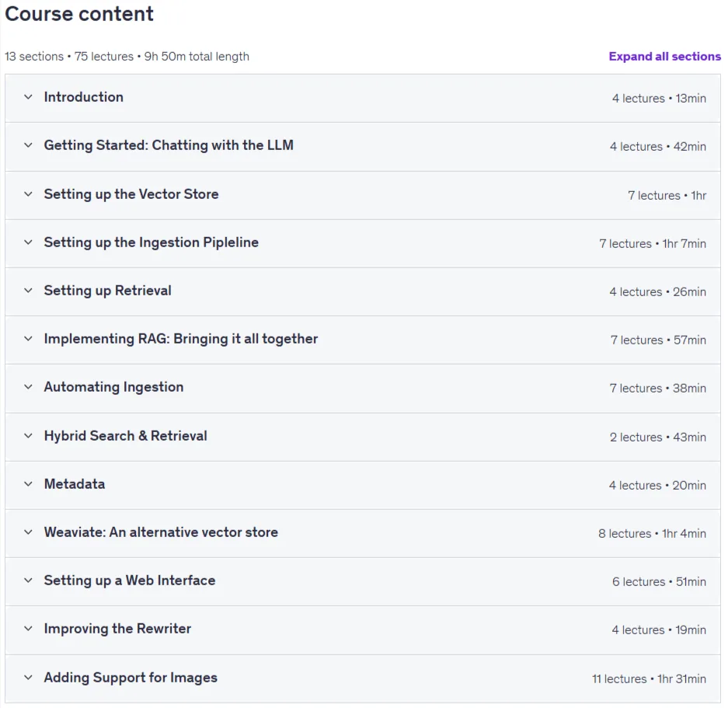Click the Hybrid Search & Retrieval chevron
The height and width of the screenshot is (708, 728).
[x=28, y=436]
